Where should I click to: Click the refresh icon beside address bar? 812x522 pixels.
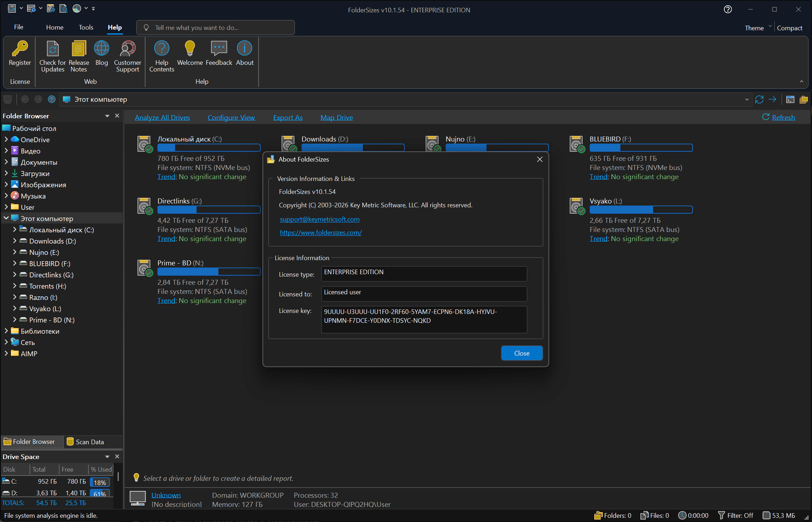(759, 100)
